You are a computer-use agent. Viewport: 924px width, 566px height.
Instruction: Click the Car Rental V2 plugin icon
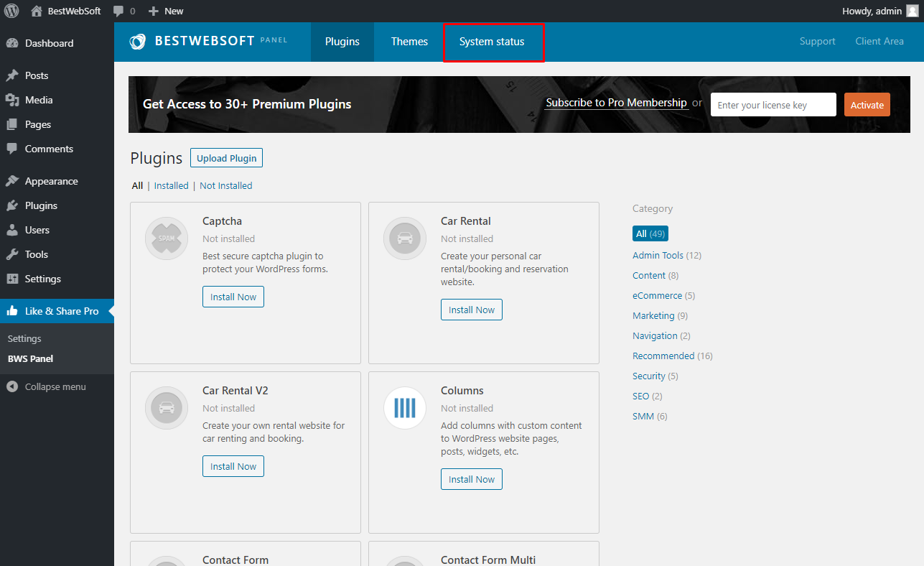point(167,408)
